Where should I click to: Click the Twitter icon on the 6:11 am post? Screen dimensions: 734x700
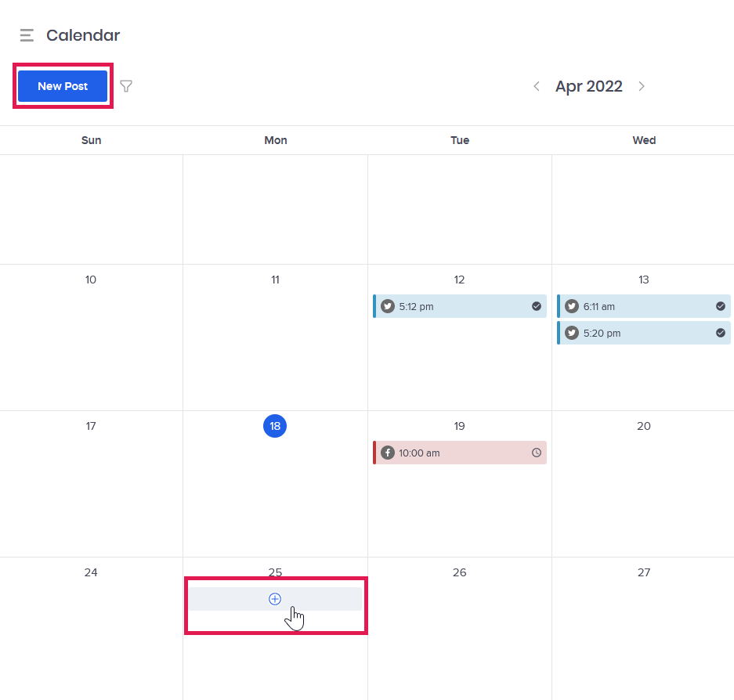click(572, 306)
